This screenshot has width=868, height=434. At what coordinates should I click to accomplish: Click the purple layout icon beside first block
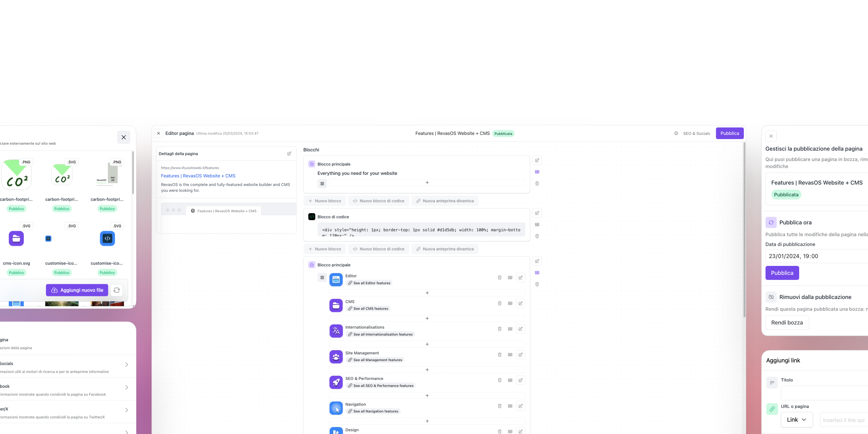pos(537,172)
